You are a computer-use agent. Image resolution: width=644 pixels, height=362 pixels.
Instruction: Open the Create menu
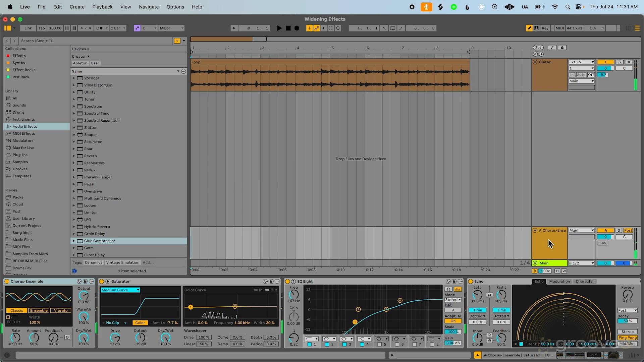77,7
